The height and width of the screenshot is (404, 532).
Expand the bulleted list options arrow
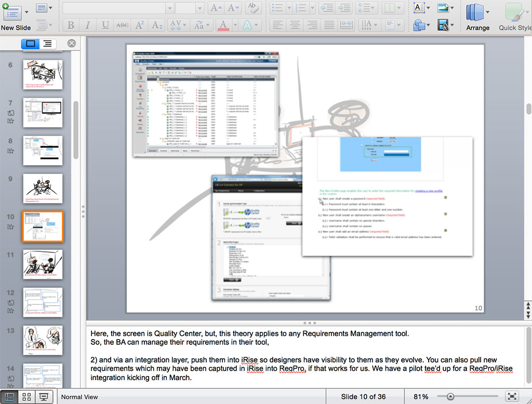pyautogui.click(x=289, y=8)
